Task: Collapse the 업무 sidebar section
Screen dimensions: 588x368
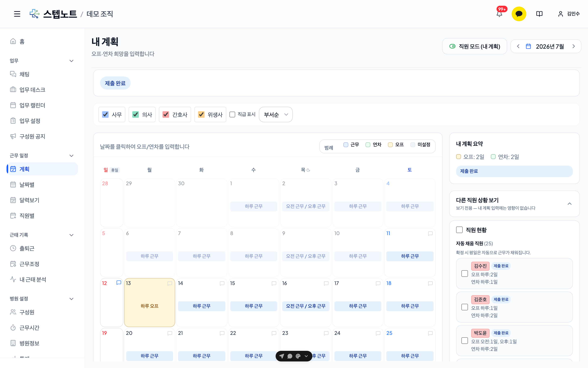Action: point(71,61)
